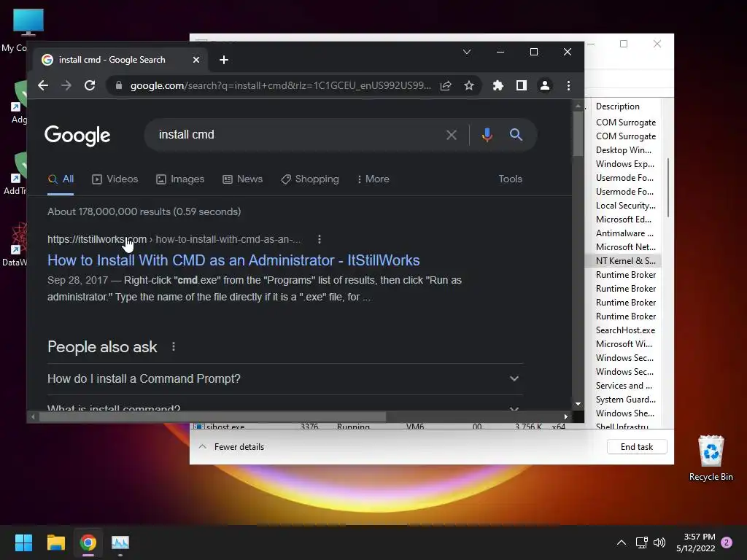Click Chrome vertical scrollbar thumb
The image size is (747, 560).
point(578,133)
